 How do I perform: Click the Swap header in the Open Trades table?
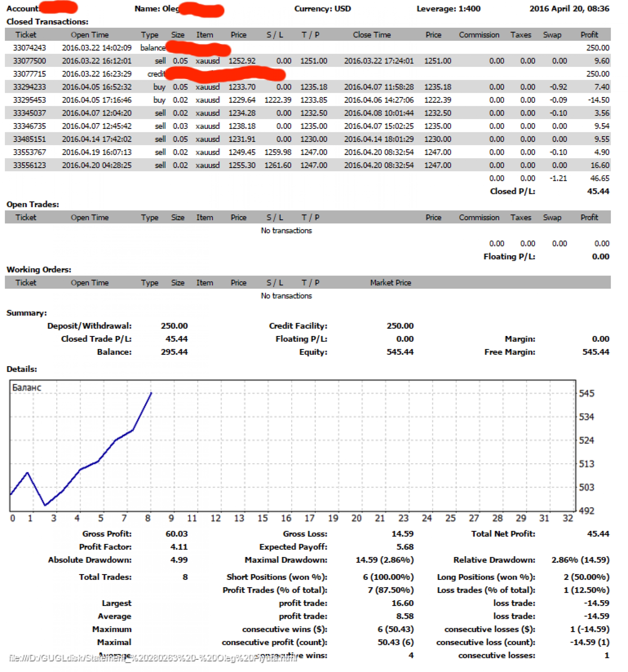click(552, 218)
